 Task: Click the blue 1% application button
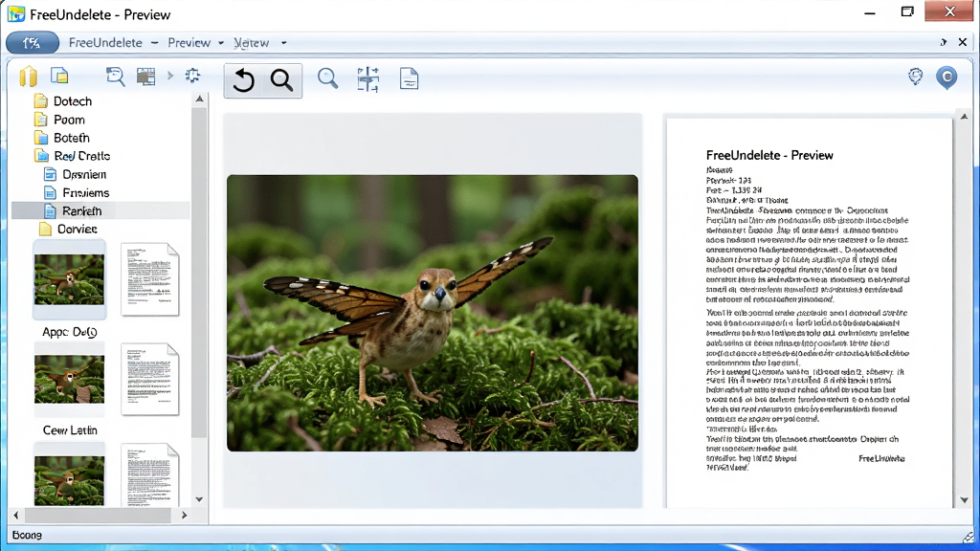click(33, 42)
